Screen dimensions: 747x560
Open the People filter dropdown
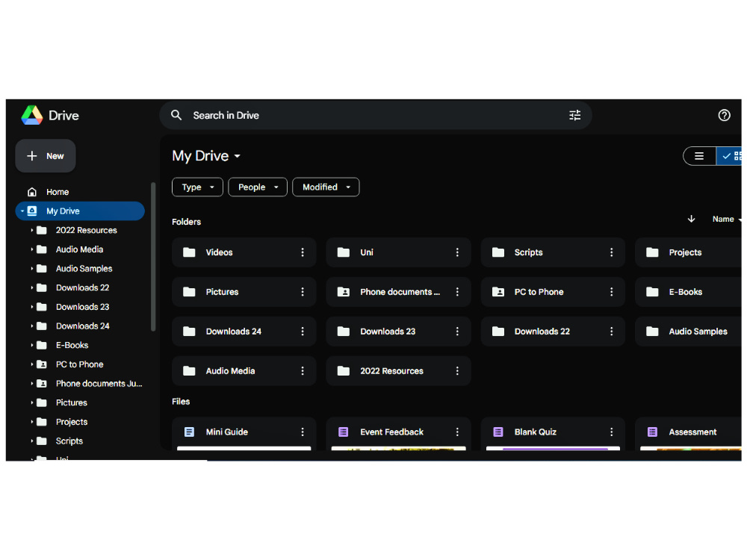pos(258,187)
